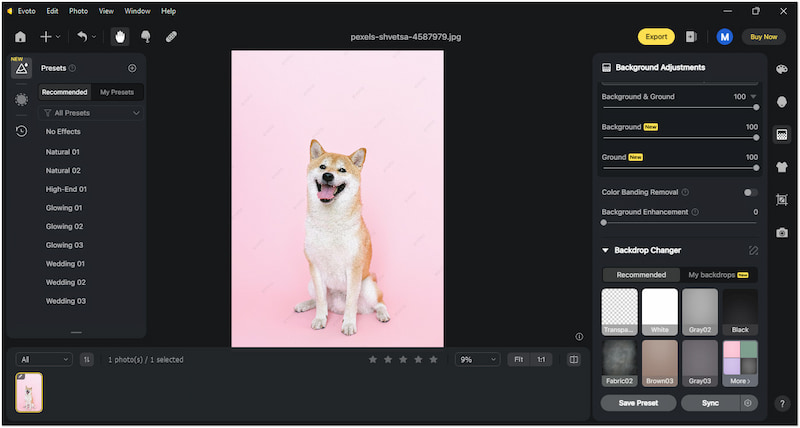Rate photo with the fifth star
This screenshot has width=800, height=428.
point(434,360)
